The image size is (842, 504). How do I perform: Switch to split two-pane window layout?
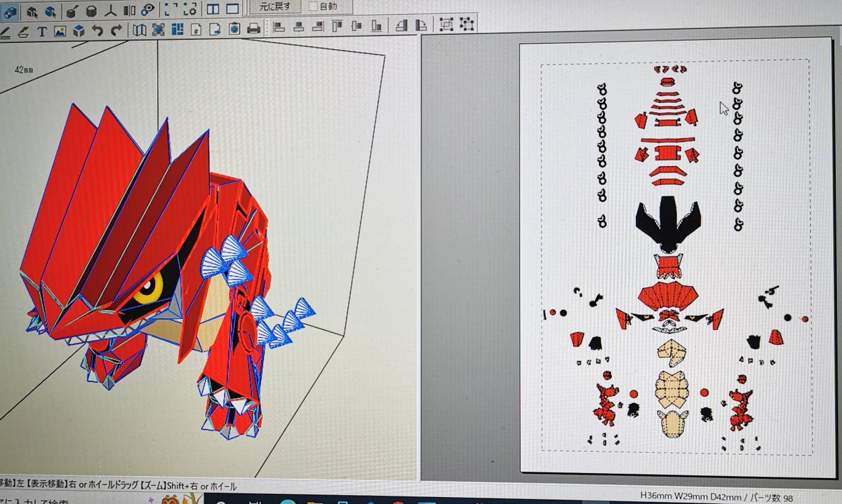213,8
